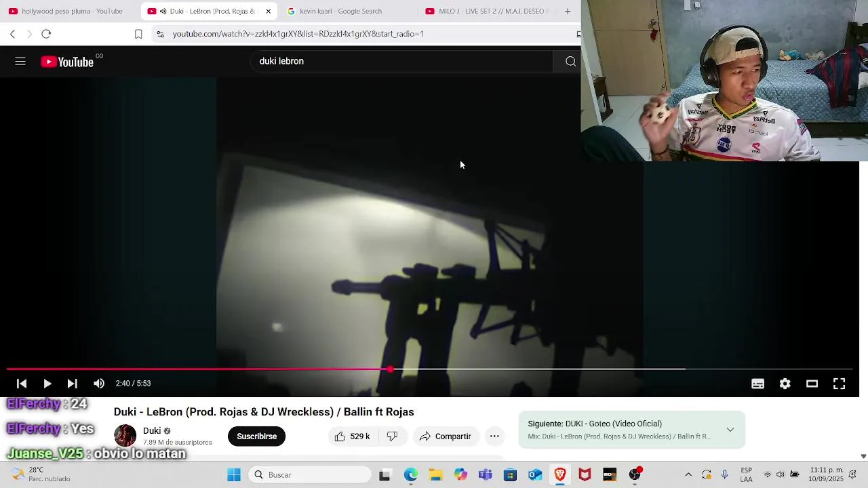This screenshot has width=868, height=488.
Task: Open the YouTube hamburger guide menu
Action: (x=20, y=61)
